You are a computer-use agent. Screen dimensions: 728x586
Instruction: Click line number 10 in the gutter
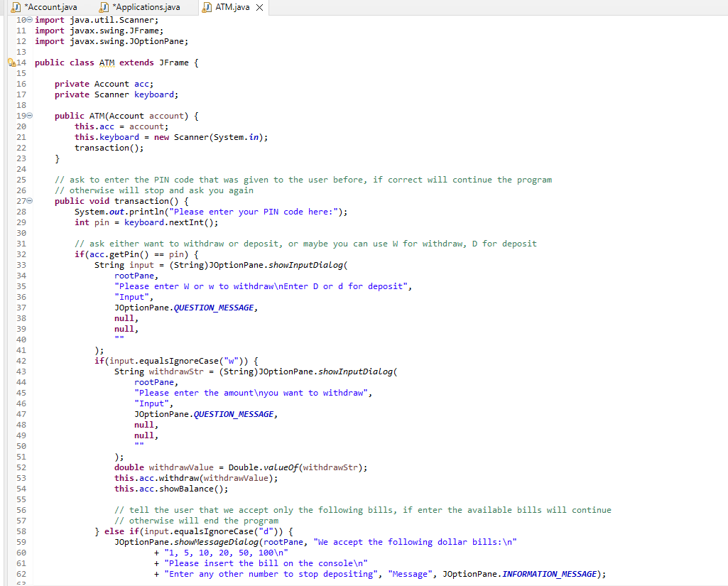21,20
